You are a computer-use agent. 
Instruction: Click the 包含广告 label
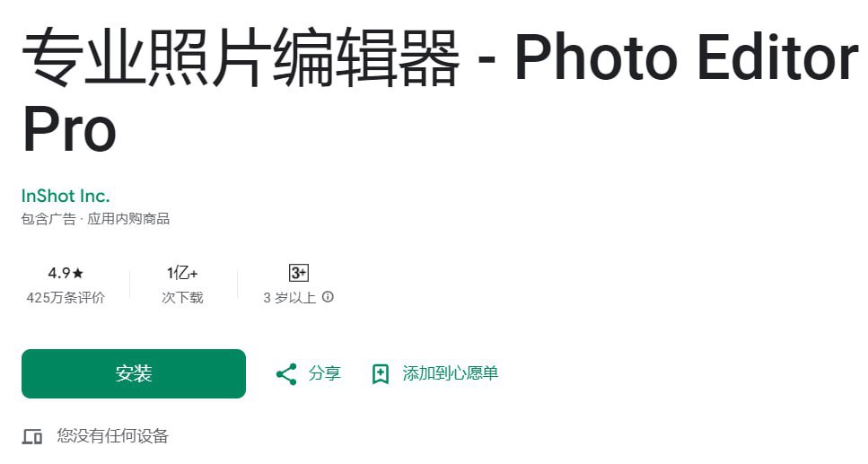point(48,219)
